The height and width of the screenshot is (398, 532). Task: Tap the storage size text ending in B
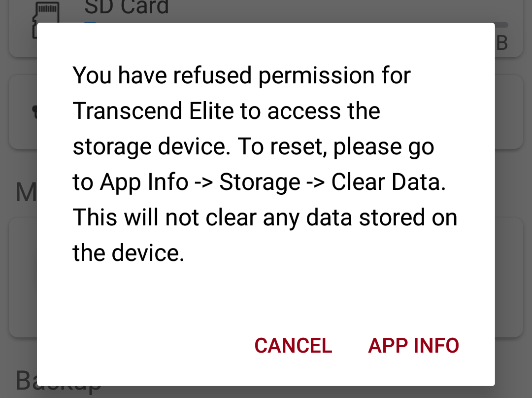pos(501,43)
